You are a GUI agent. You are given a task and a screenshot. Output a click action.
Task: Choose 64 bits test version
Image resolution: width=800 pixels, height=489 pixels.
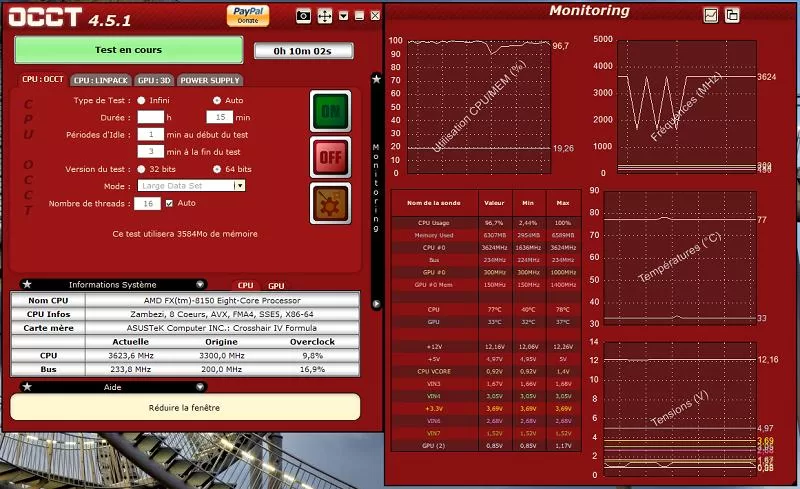[217, 169]
